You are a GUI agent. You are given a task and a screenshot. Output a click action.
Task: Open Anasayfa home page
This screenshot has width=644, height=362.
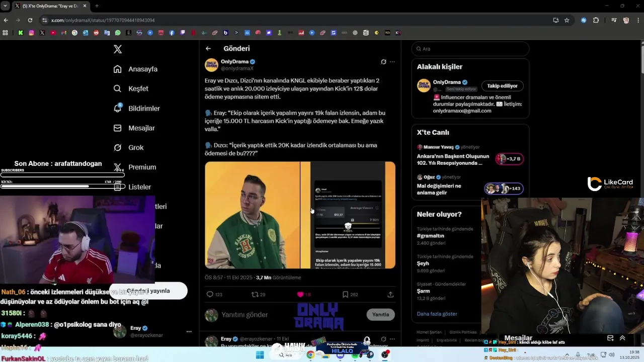click(x=135, y=69)
